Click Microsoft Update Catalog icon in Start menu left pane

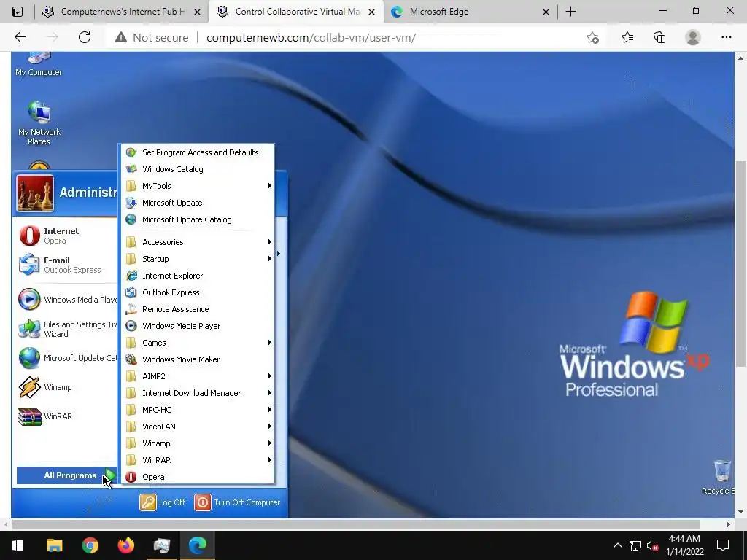coord(29,358)
